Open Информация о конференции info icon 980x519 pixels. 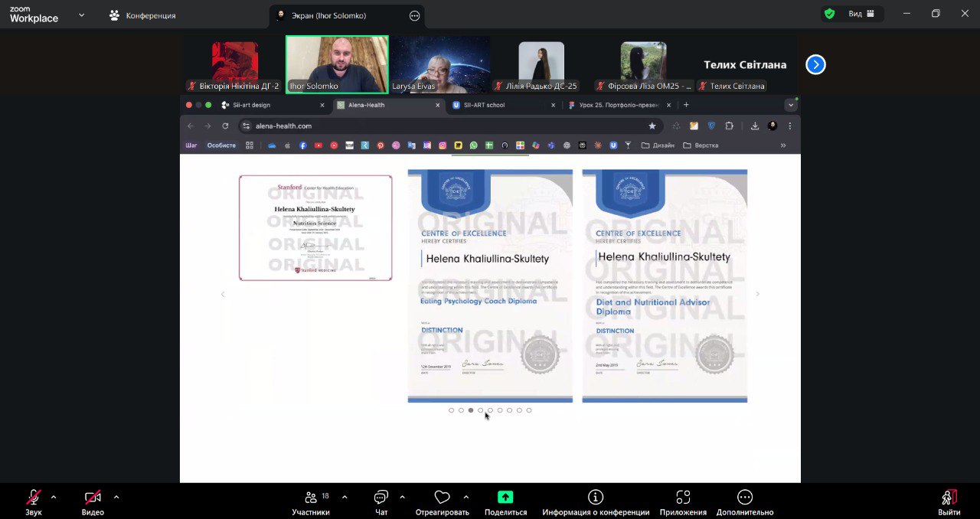point(596,498)
